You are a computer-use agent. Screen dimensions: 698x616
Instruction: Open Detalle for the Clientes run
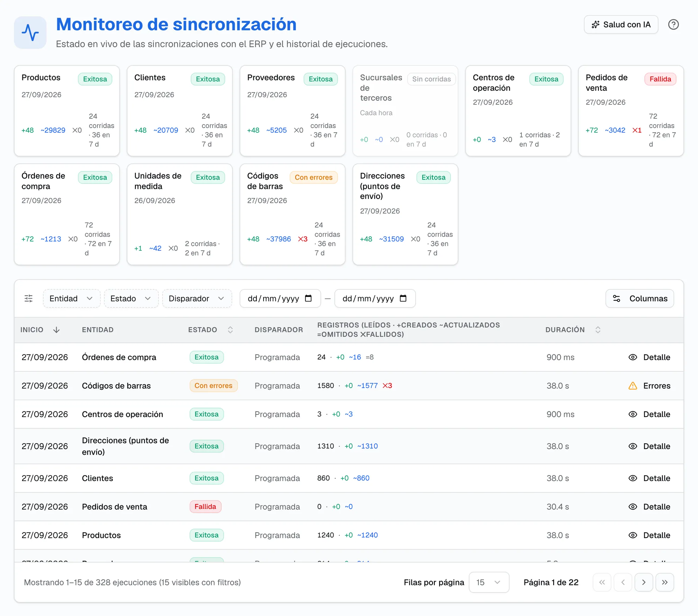pos(649,478)
